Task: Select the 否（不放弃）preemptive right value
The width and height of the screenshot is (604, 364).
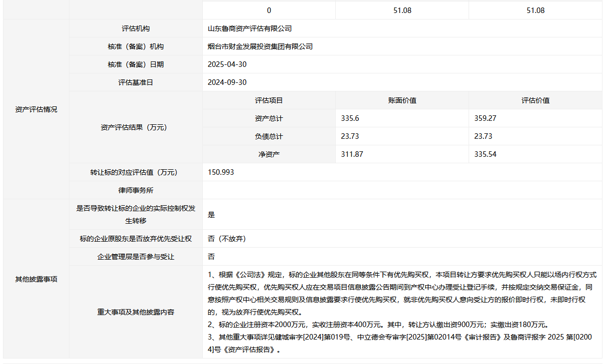Action: click(x=227, y=239)
